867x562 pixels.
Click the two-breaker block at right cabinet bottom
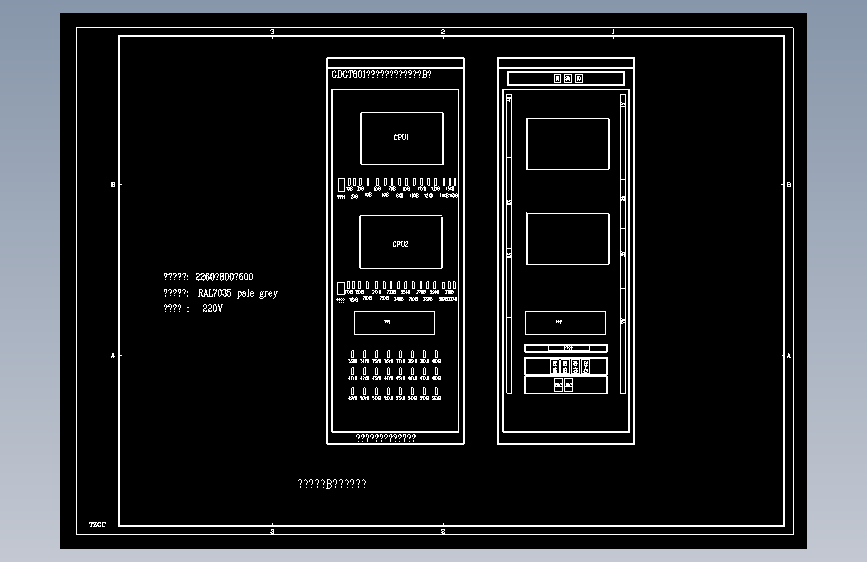click(566, 385)
